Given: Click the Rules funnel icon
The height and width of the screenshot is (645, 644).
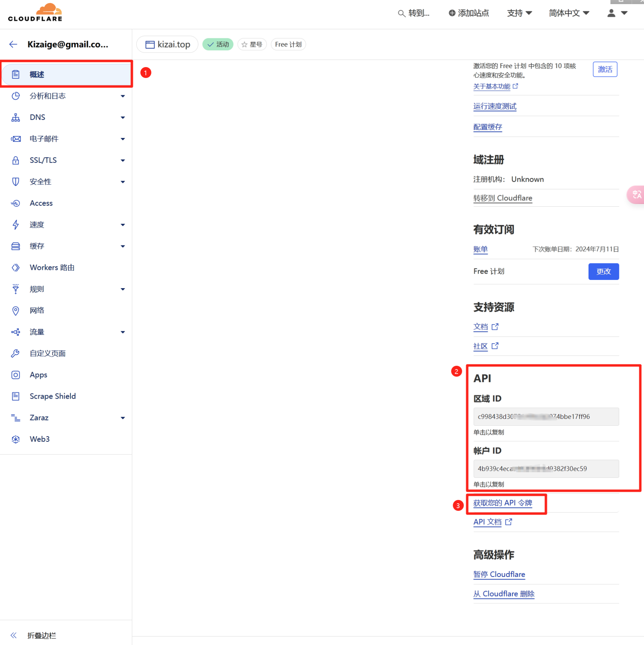Looking at the screenshot, I should pyautogui.click(x=15, y=289).
